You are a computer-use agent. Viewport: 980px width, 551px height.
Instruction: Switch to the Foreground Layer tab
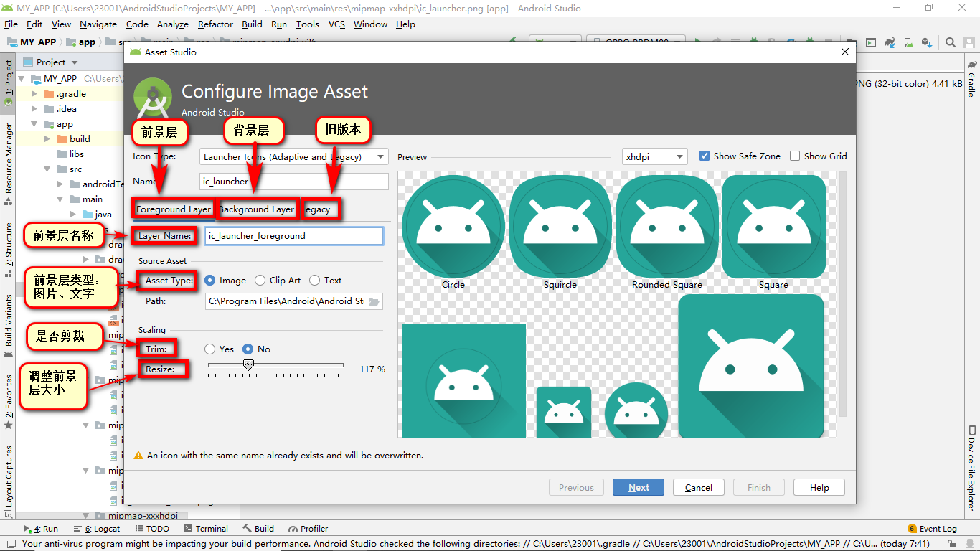click(174, 209)
